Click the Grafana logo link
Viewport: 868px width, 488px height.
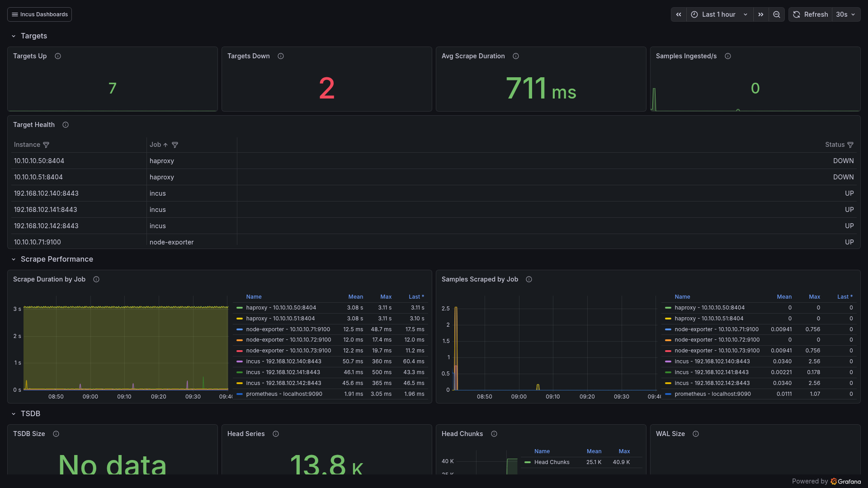(x=845, y=481)
